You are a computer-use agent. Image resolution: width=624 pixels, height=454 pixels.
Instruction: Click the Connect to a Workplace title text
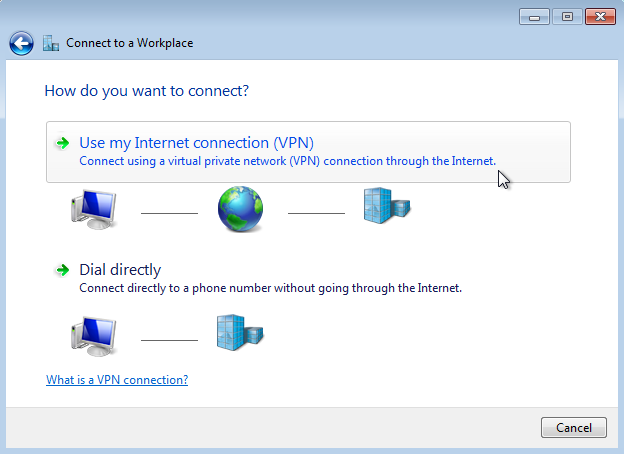click(130, 43)
